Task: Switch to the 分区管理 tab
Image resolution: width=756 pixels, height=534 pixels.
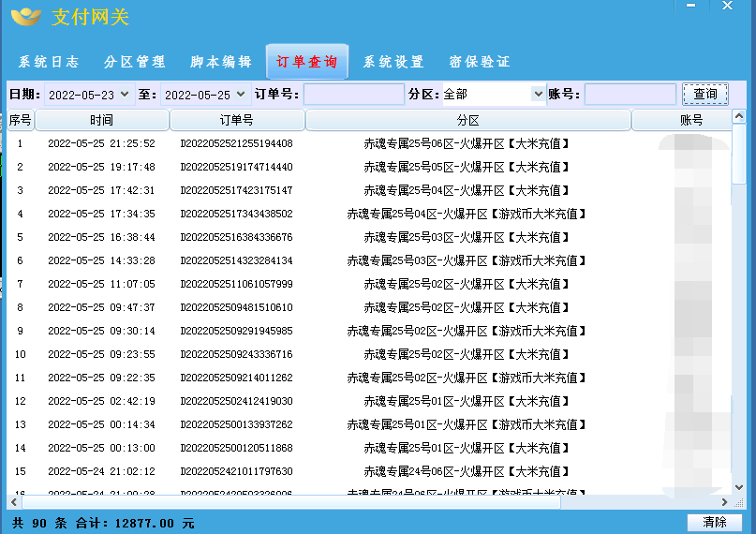Action: (x=135, y=62)
